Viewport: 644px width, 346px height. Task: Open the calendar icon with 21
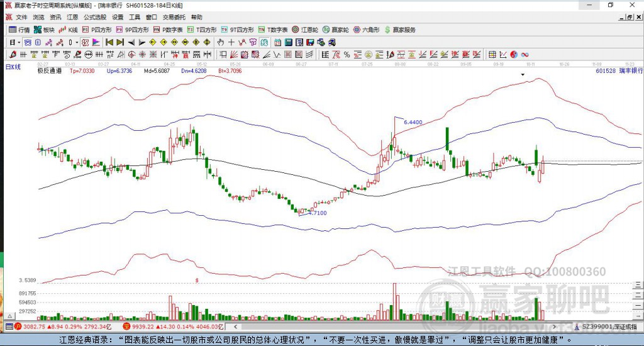point(277,42)
